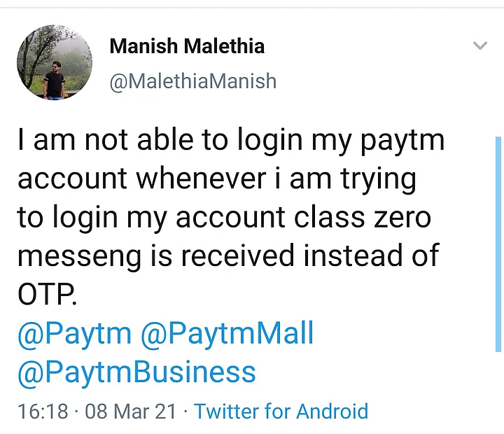Open the Twitter for Android source link

[x=281, y=411]
